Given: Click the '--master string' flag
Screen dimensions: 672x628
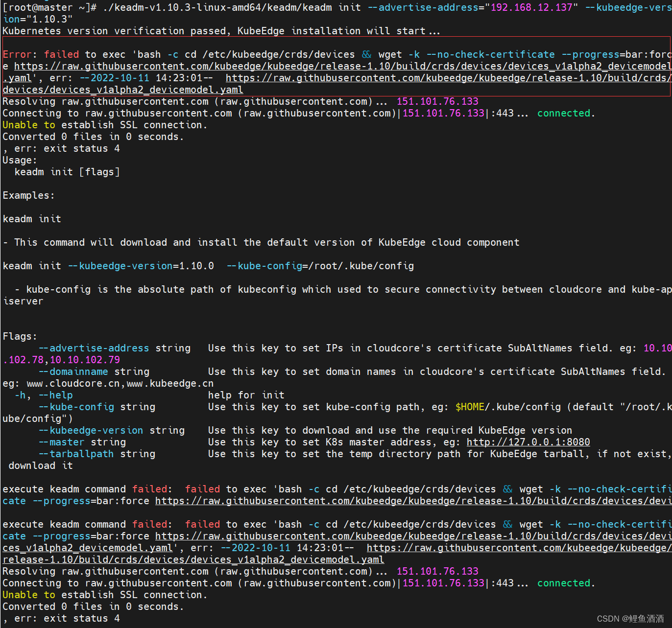Looking at the screenshot, I should (x=82, y=442).
